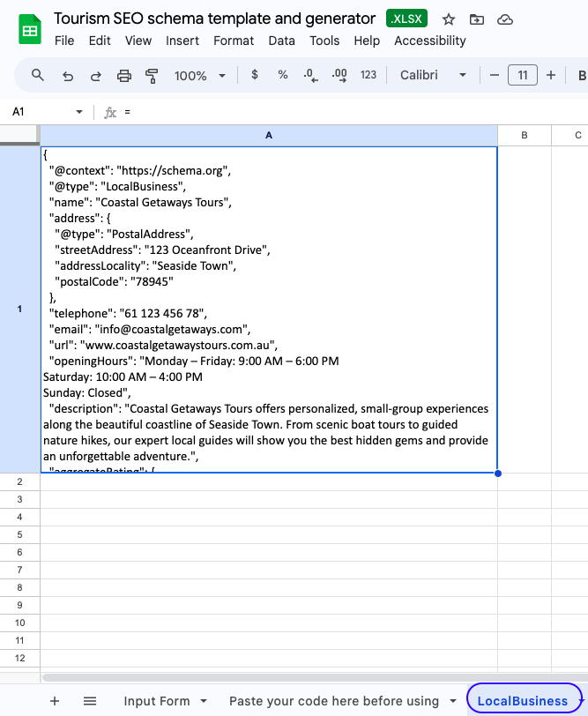588x716 pixels.
Task: Check cloud document status icon
Action: click(x=505, y=19)
